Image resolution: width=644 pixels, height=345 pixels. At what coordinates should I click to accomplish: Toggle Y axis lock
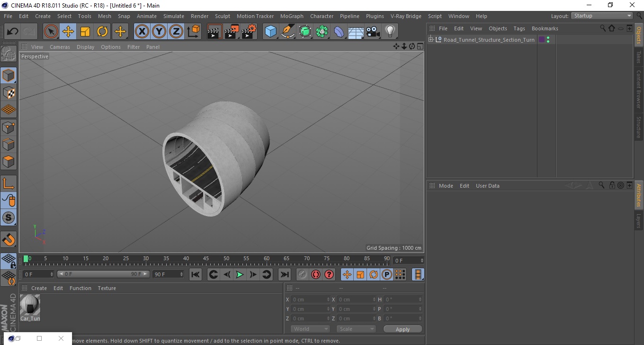click(x=159, y=32)
